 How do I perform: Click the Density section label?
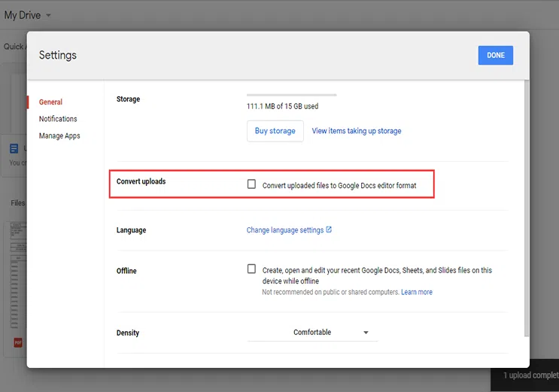(128, 333)
